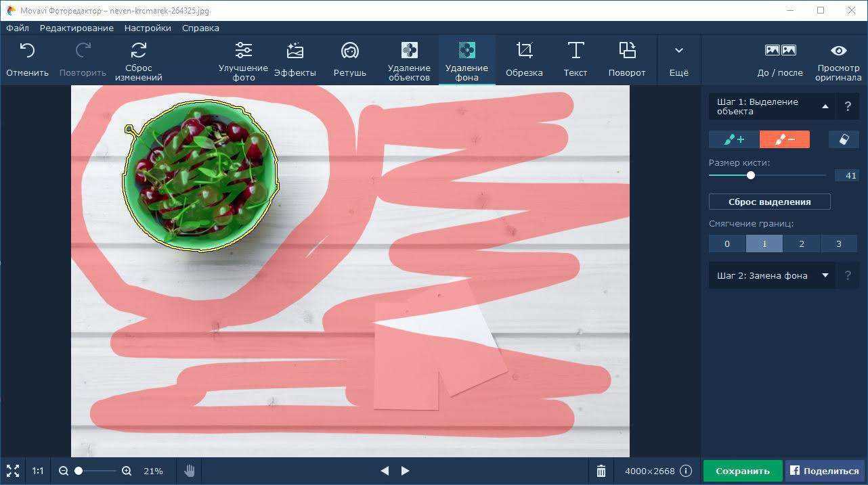Viewport: 868px width, 485px height.
Task: Open the Обрезка crop tool
Action: coord(523,60)
